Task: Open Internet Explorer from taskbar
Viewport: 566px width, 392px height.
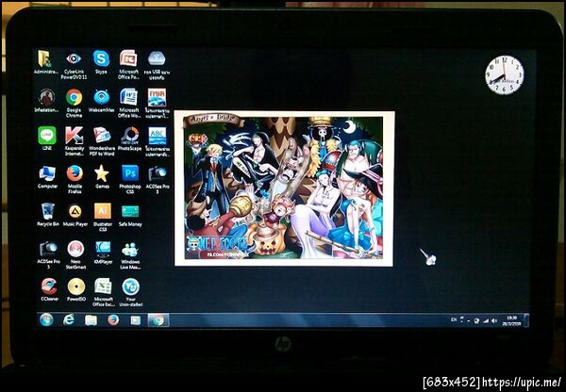Action: tap(69, 319)
